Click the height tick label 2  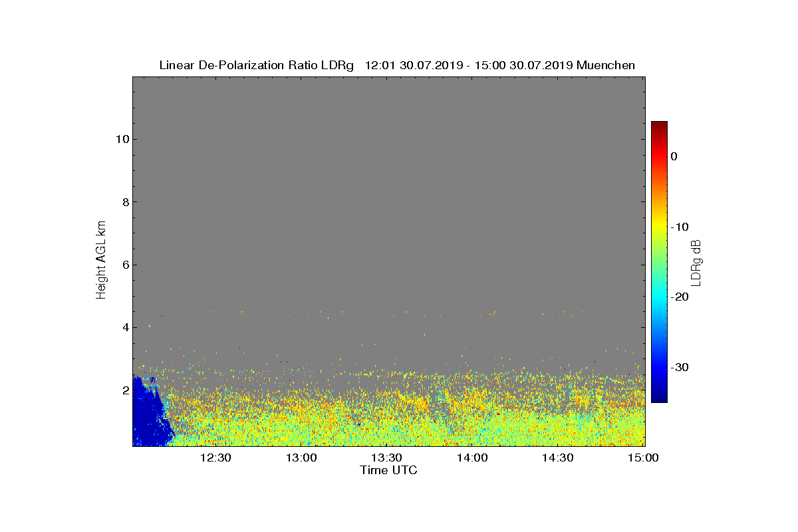pos(124,390)
